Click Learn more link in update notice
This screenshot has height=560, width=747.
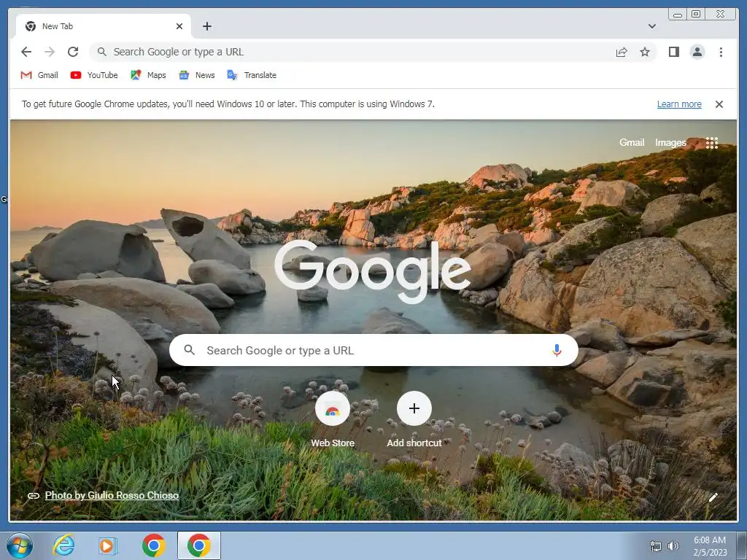(x=679, y=104)
